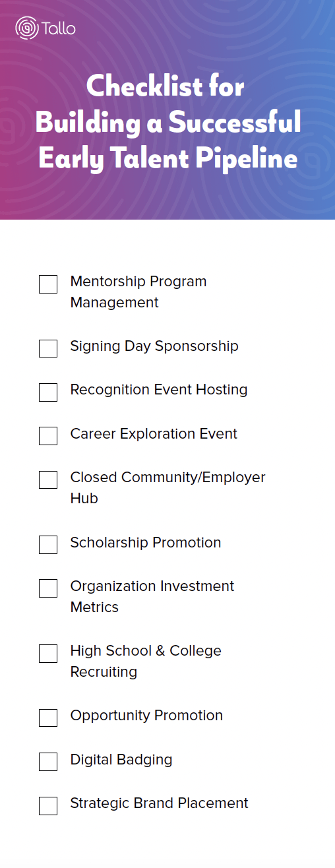Click the Career Exploration Event label
The image size is (335, 868).
click(x=154, y=434)
